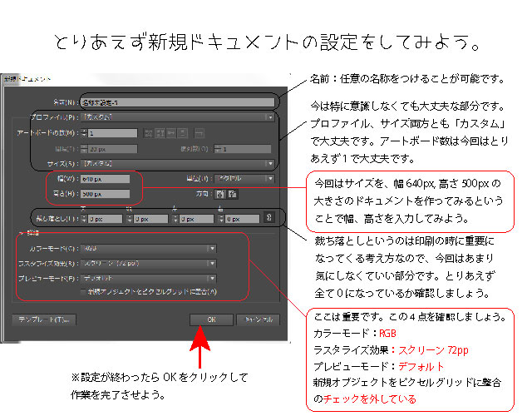Click the artboard columns (横列数) field

[247, 149]
